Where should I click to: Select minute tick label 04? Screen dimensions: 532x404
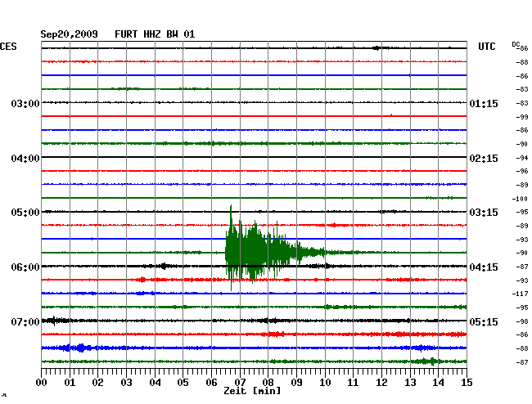click(155, 383)
